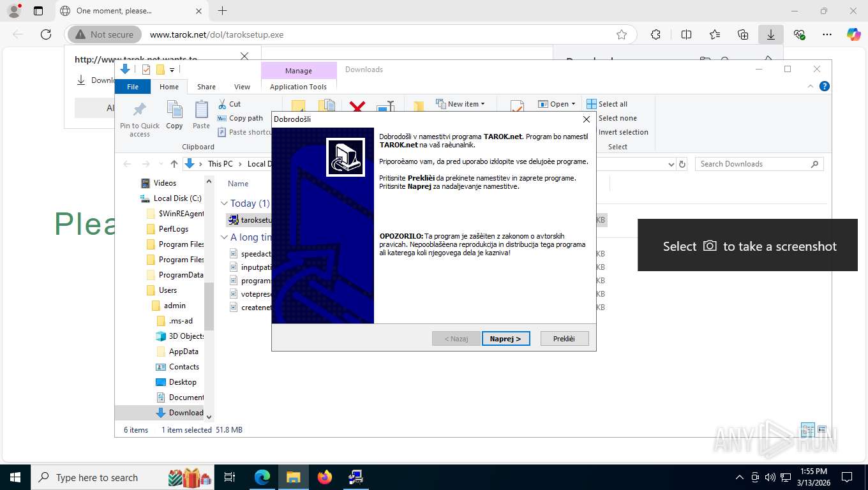Click Pin to Quick access in ribbon
The width and height of the screenshot is (868, 490).
click(x=140, y=119)
